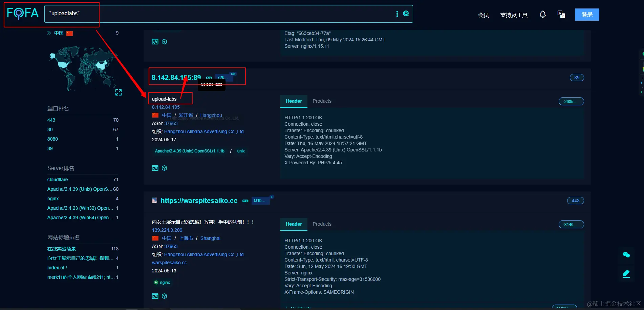
Task: Filter by 浙江省 region
Action: tap(186, 115)
